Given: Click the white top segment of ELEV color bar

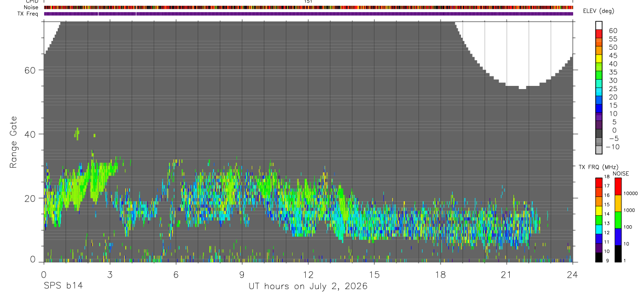Looking at the screenshot, I should [599, 26].
